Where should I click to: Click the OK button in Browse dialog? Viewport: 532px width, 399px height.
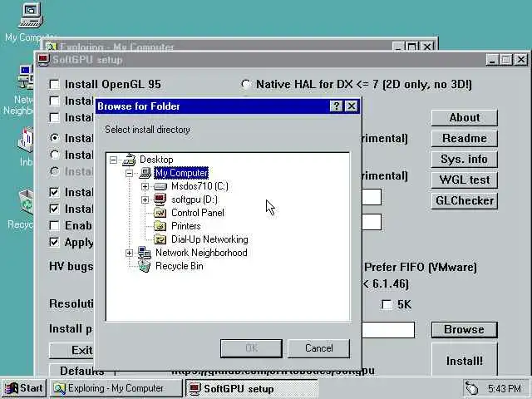pos(251,348)
